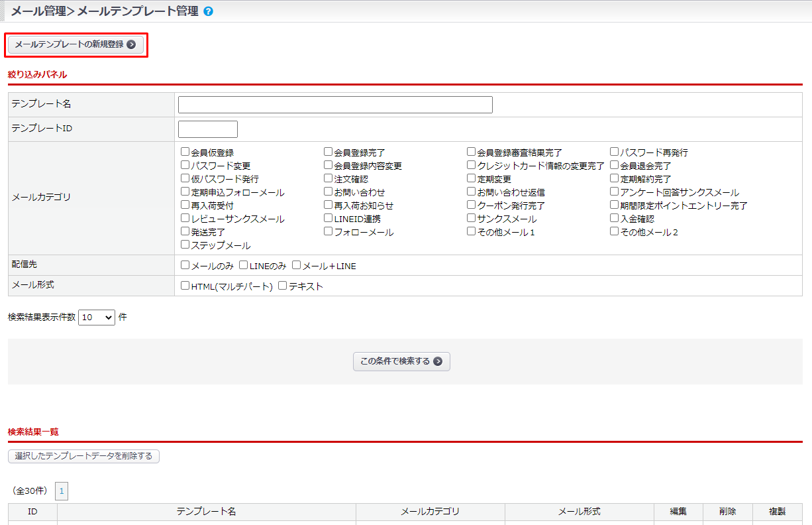Click メールテンプレートの新規登録 button
Screen dimensions: 812x525
tap(76, 44)
